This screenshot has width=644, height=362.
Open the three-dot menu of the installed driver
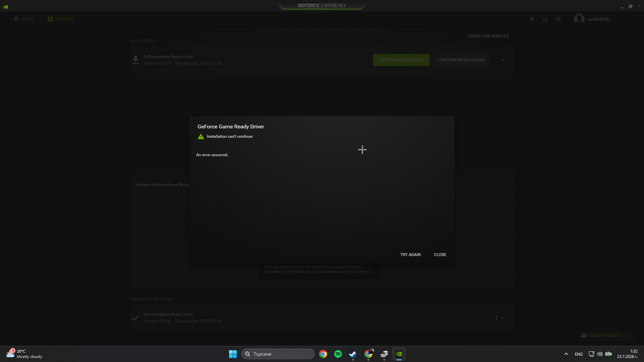pyautogui.click(x=496, y=318)
